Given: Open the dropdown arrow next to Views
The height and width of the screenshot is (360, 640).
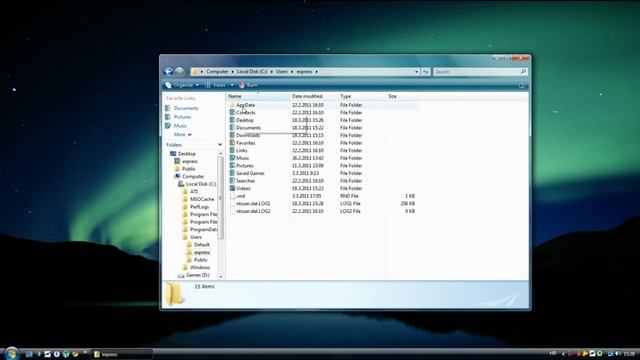Looking at the screenshot, I should [232, 85].
